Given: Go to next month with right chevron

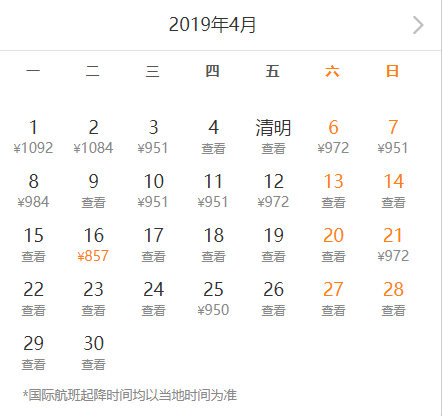Looking at the screenshot, I should click(418, 25).
